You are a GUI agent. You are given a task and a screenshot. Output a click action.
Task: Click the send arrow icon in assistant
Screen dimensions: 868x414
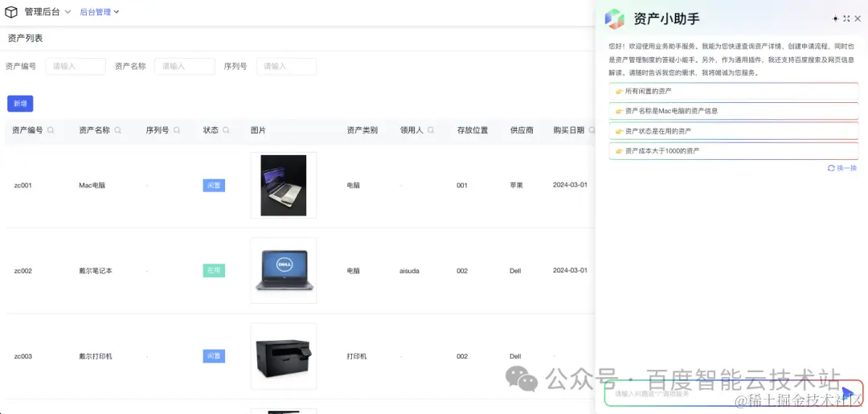848,393
